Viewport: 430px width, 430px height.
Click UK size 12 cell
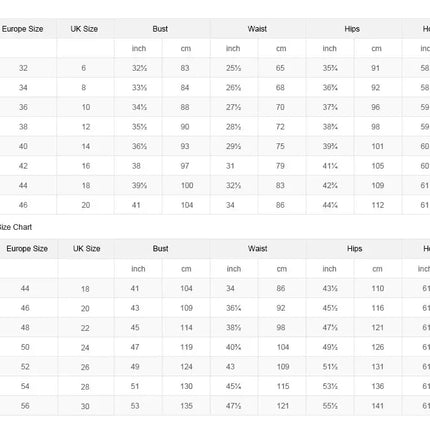[x=86, y=127]
